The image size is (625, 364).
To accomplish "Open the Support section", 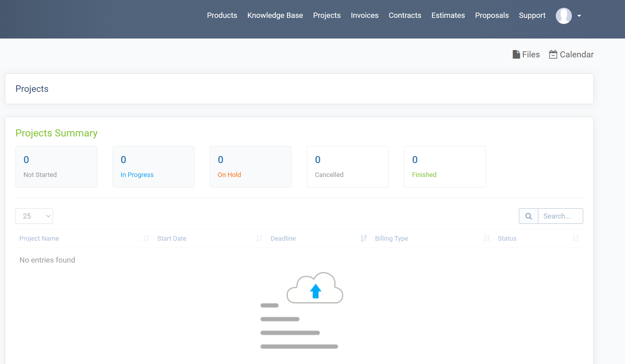I will point(532,15).
